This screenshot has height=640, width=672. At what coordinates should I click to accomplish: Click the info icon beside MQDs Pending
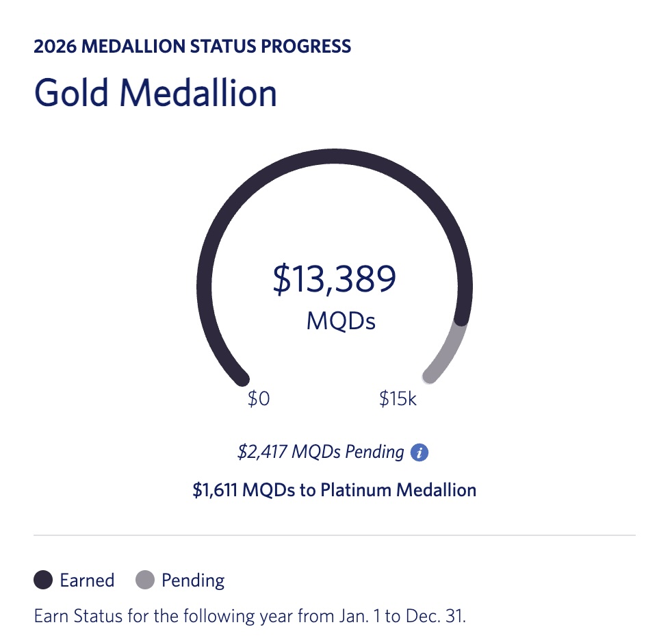pos(419,452)
